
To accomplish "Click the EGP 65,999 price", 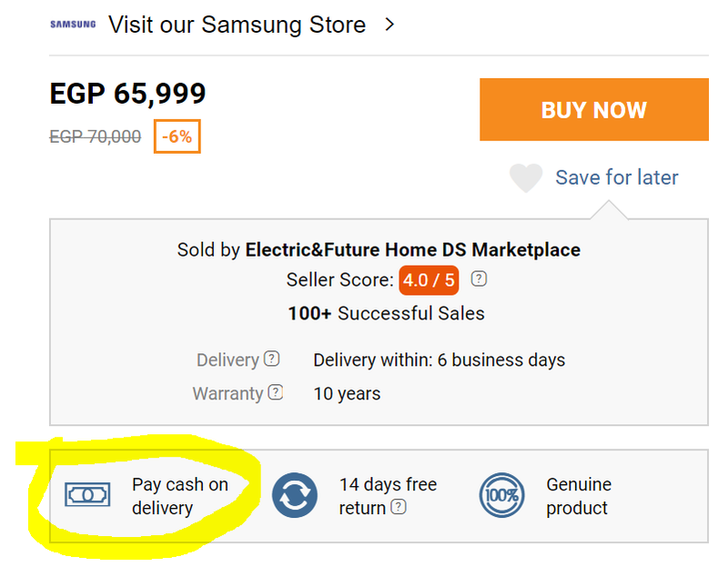I will (127, 94).
